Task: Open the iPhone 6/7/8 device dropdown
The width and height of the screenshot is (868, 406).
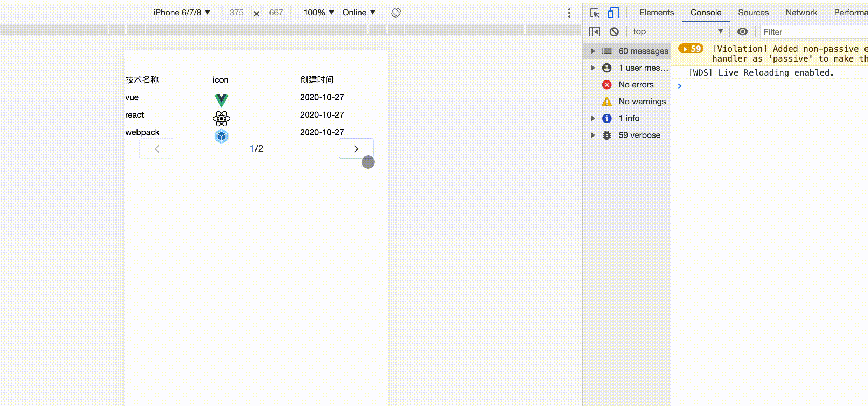Action: coord(181,13)
